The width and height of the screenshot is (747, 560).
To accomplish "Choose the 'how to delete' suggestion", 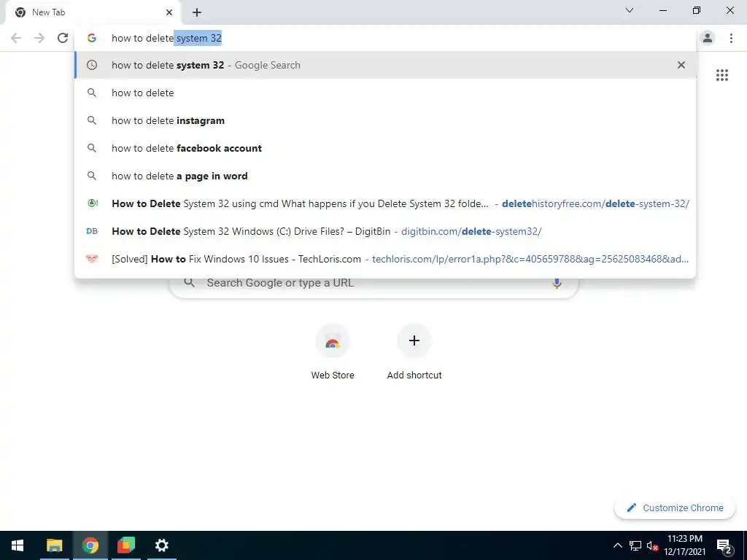I will (x=385, y=93).
